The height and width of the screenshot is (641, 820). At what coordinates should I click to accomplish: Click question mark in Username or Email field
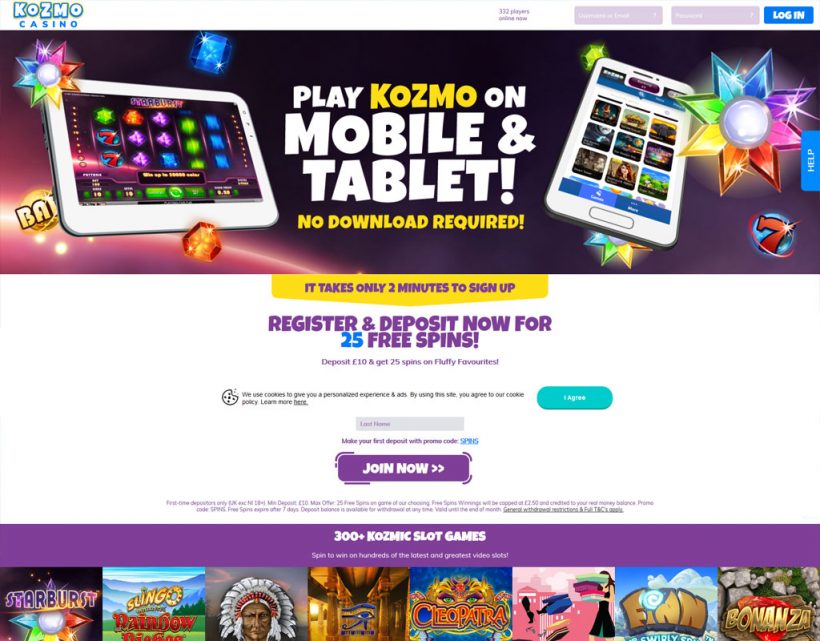pos(654,16)
